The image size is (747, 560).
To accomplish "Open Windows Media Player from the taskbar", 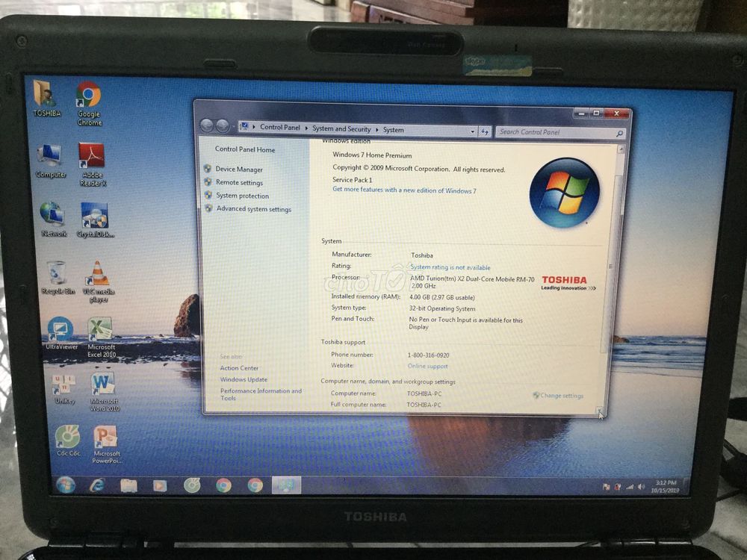I will coord(160,486).
